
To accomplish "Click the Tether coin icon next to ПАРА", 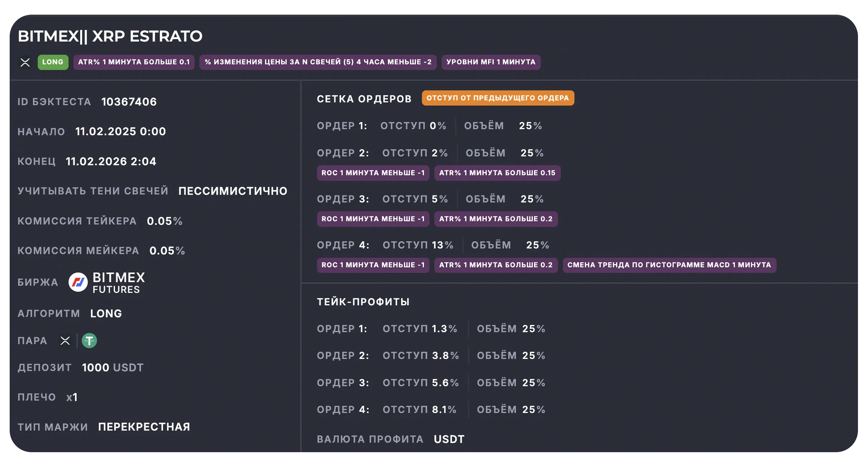I will pyautogui.click(x=90, y=340).
